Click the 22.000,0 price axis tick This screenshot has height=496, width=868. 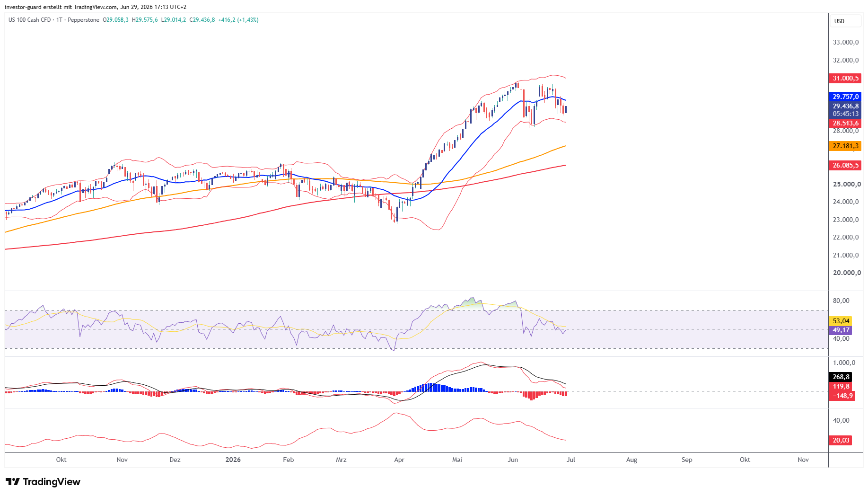(845, 237)
